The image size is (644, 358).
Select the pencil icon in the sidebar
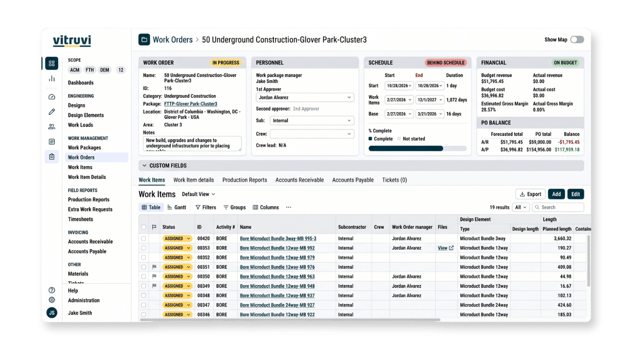pyautogui.click(x=52, y=112)
